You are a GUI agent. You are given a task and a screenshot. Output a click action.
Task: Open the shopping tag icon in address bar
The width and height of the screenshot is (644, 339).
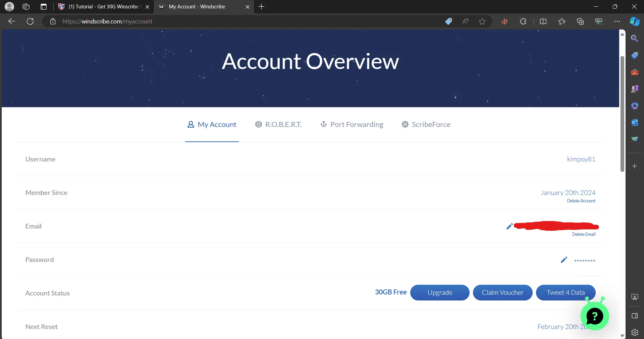click(x=448, y=21)
